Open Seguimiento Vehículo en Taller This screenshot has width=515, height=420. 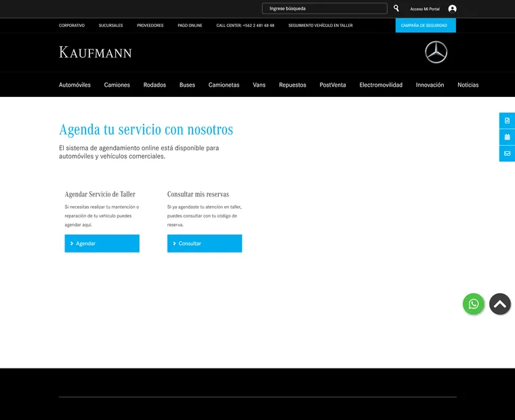coord(321,25)
